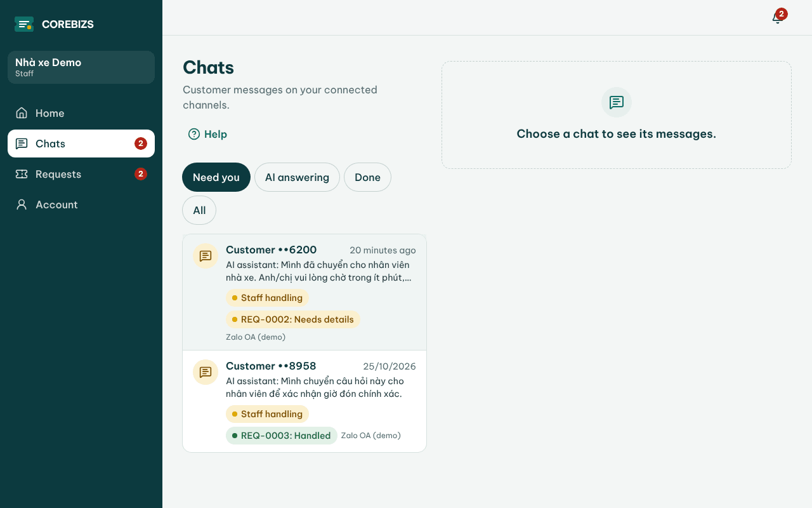Screen dimensions: 812x508
Task: Open chat with Customer ••8958
Action: (304, 401)
